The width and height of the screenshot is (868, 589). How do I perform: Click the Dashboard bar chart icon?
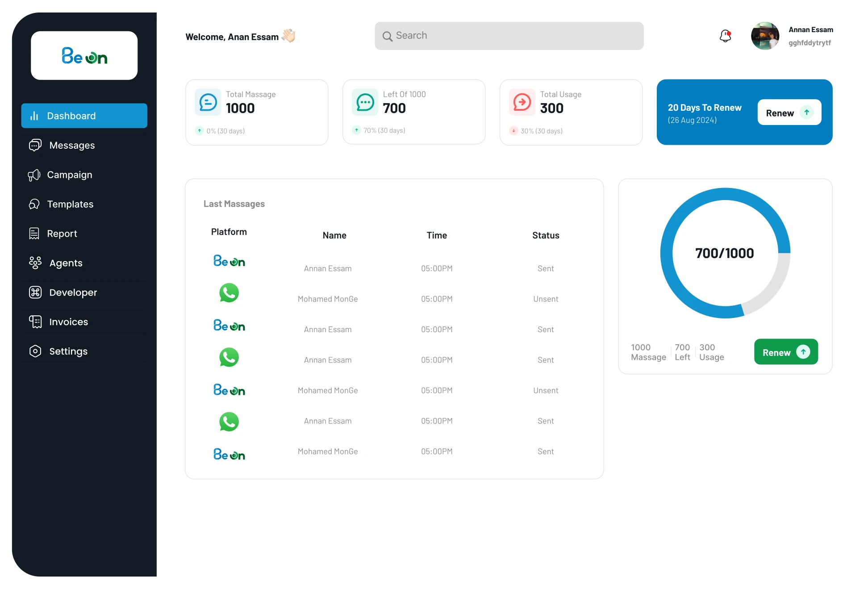point(34,116)
